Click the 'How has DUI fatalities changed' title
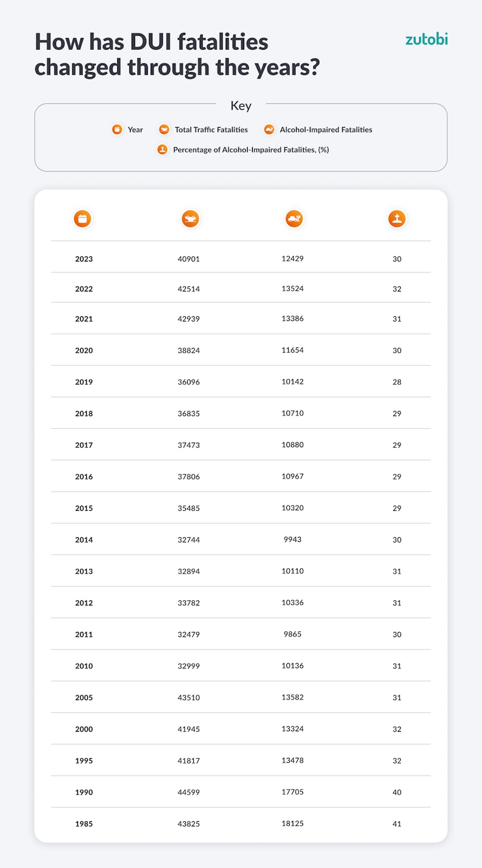Image resolution: width=482 pixels, height=868 pixels. pos(177,55)
